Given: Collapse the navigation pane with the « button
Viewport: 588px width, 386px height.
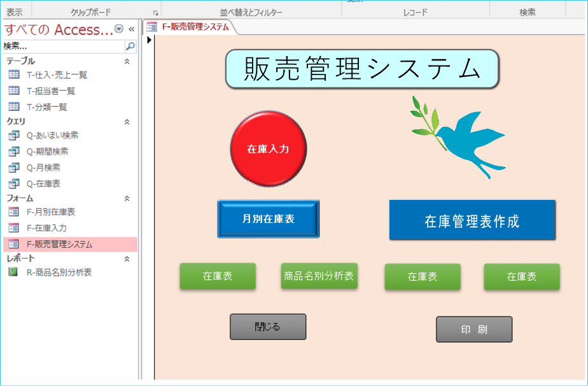Looking at the screenshot, I should 131,29.
